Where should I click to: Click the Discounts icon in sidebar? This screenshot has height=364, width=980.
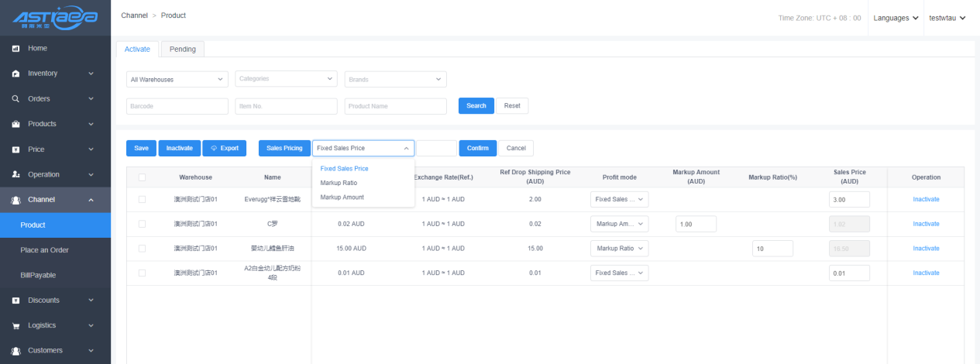point(15,300)
